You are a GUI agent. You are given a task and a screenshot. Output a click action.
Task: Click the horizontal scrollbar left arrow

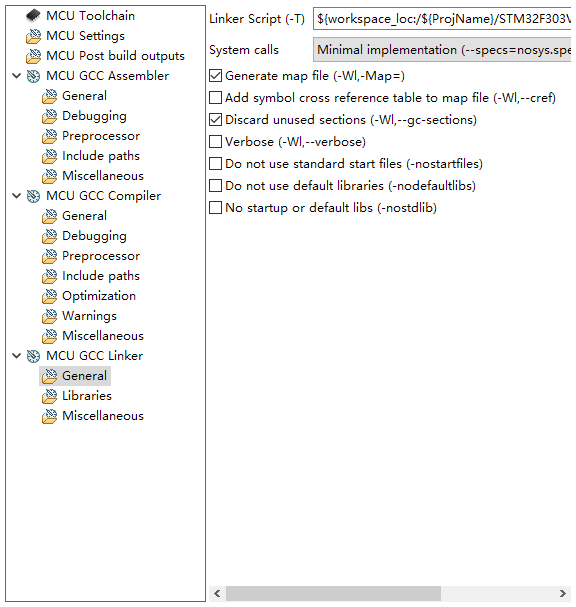tap(217, 593)
